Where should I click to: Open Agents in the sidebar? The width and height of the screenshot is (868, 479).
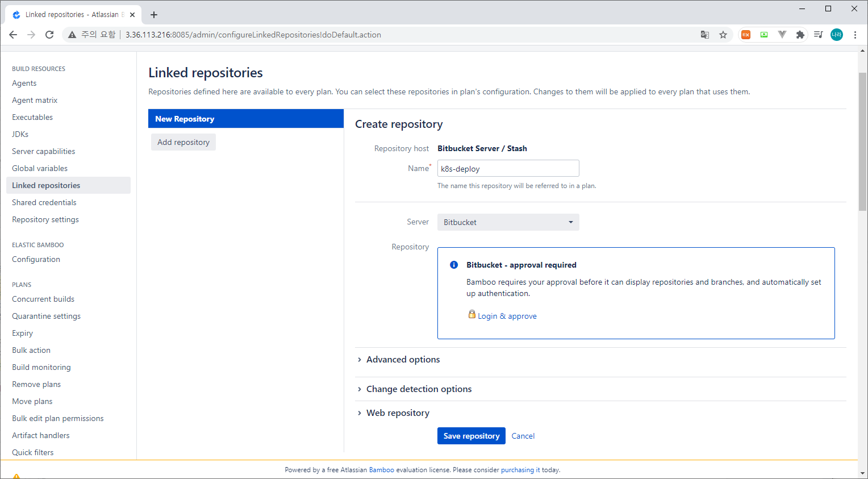24,83
